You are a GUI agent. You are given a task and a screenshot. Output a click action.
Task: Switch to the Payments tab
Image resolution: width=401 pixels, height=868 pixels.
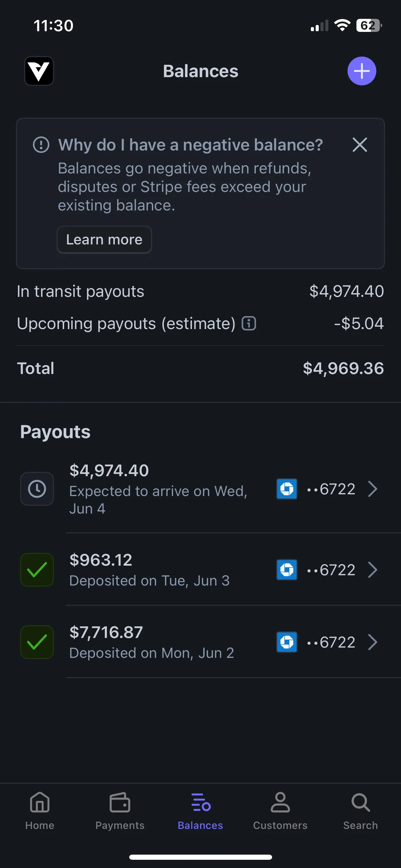120,811
